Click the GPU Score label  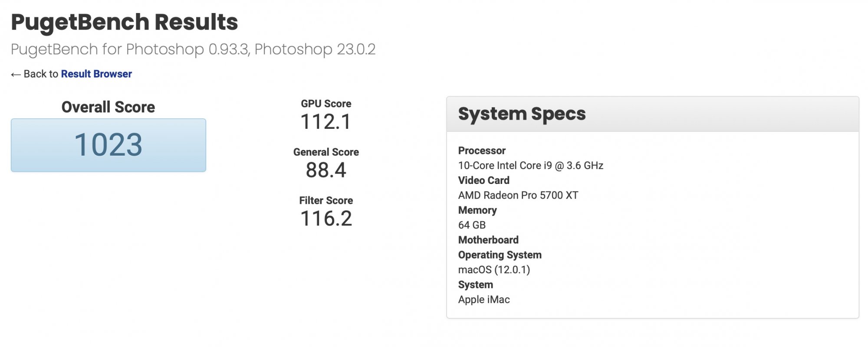[x=326, y=104]
